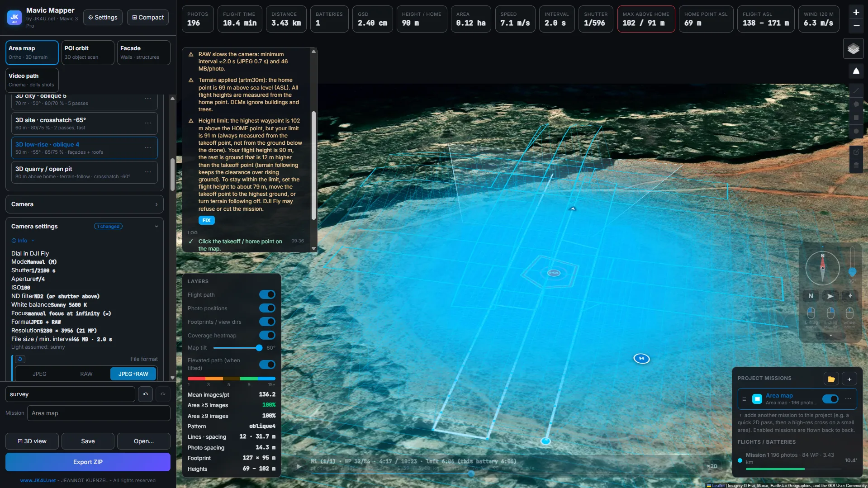868x488 pixels.
Task: Select the 3D site crosshatch -65° preset
Action: point(84,123)
